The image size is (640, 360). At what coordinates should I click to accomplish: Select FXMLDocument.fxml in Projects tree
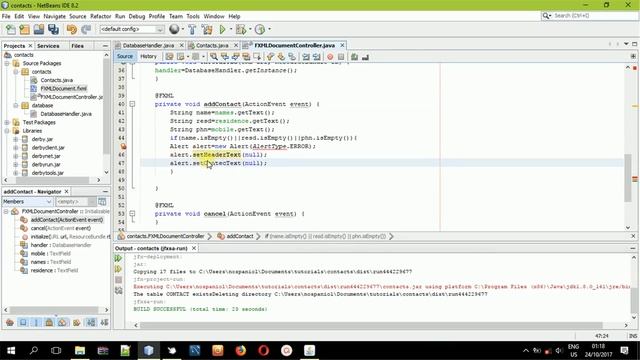tap(64, 89)
